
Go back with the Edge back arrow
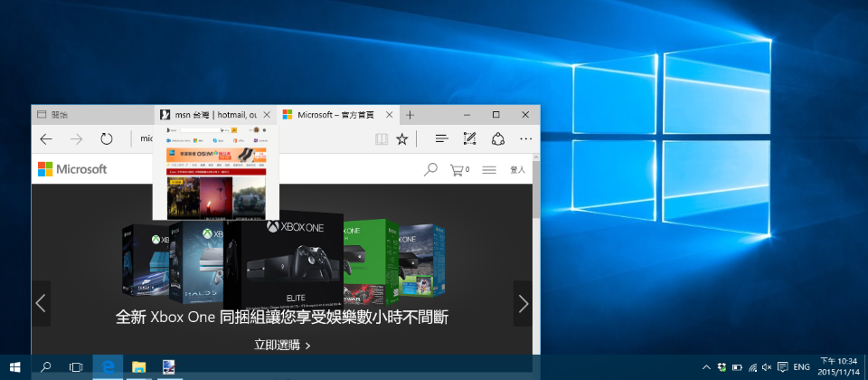point(46,139)
